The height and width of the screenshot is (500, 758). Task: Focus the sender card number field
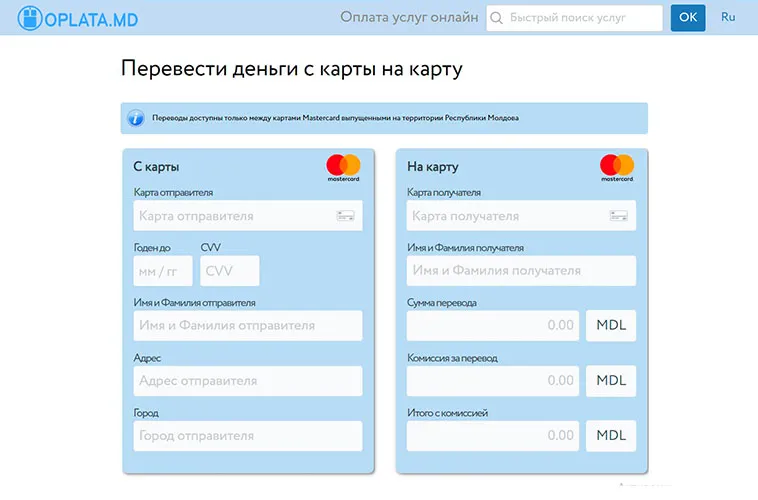point(235,216)
